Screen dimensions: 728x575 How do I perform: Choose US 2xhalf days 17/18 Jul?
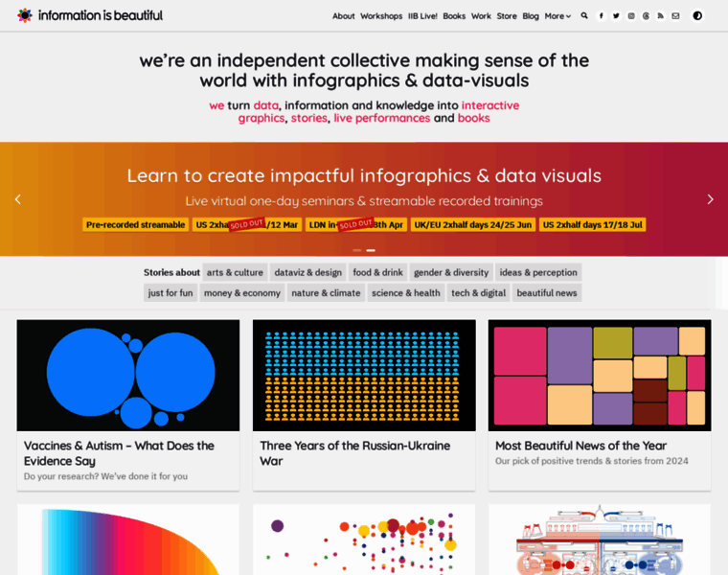(x=592, y=225)
